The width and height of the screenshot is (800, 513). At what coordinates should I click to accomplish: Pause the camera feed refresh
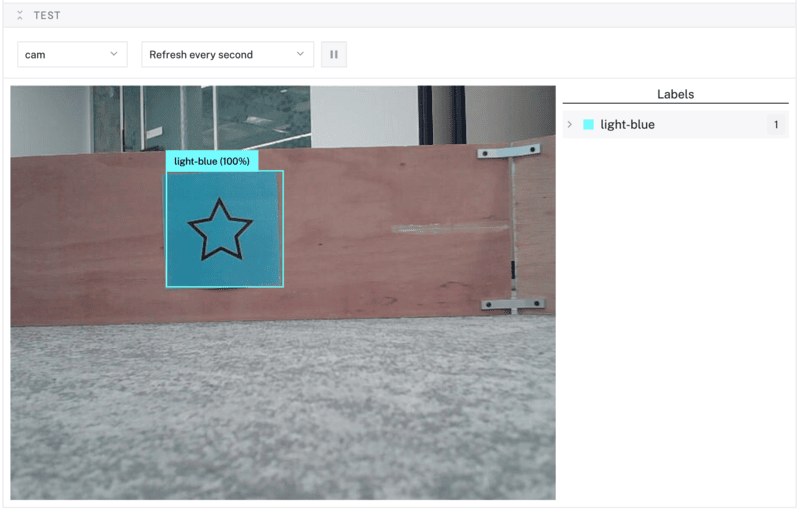(x=334, y=55)
